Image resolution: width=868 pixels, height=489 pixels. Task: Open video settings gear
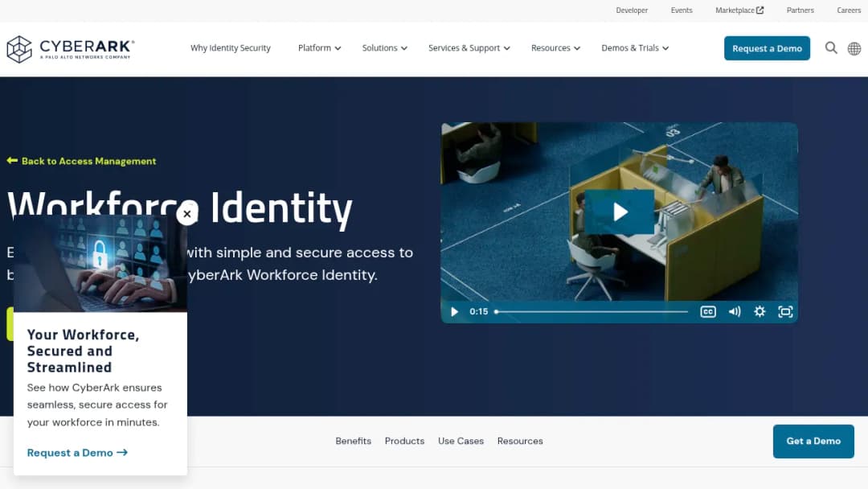point(759,312)
